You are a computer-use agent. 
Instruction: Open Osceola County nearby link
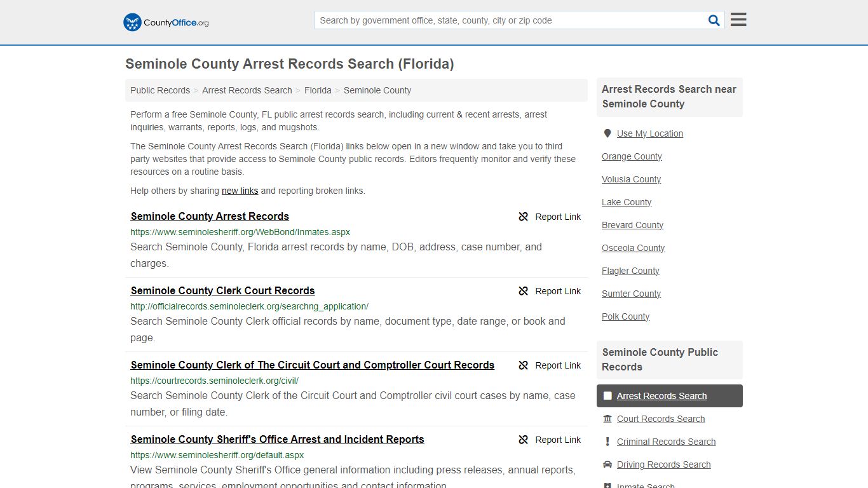(633, 248)
